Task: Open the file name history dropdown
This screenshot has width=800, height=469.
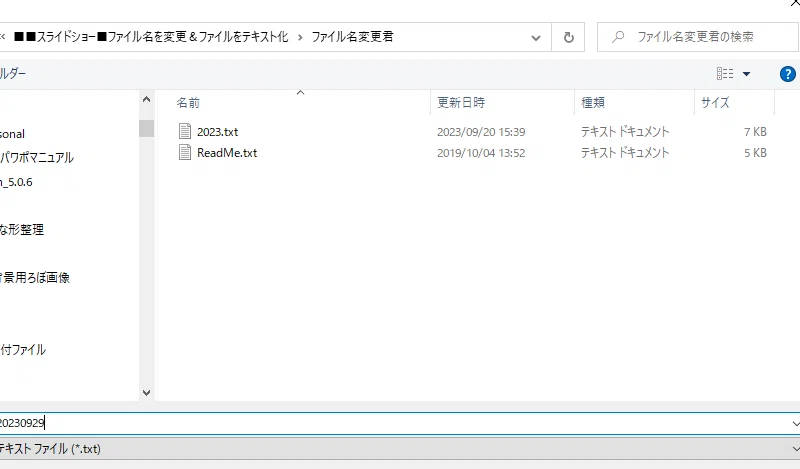Action: pyautogui.click(x=795, y=423)
